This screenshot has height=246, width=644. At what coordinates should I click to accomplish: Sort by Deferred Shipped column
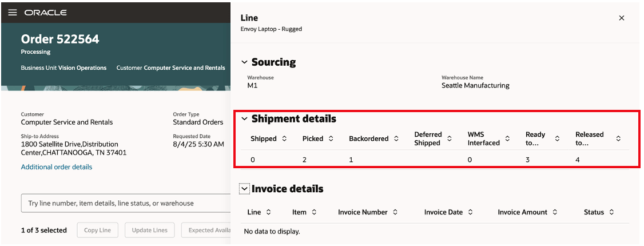point(450,139)
